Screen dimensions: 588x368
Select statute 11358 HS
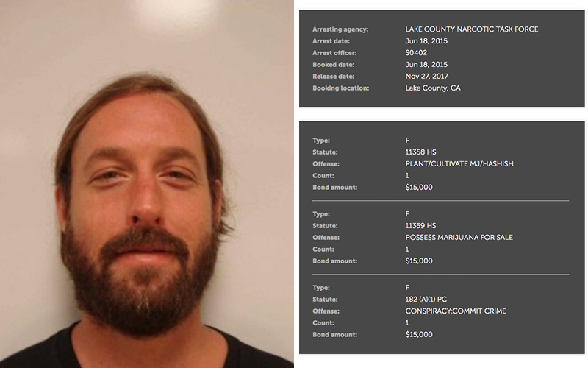point(420,152)
